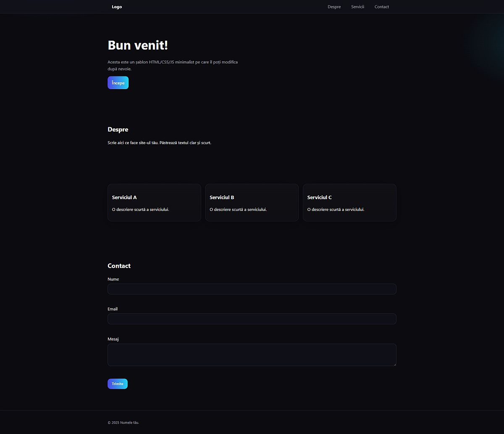Click the Bun venit! heading
Image resolution: width=504 pixels, height=434 pixels.
pos(138,45)
